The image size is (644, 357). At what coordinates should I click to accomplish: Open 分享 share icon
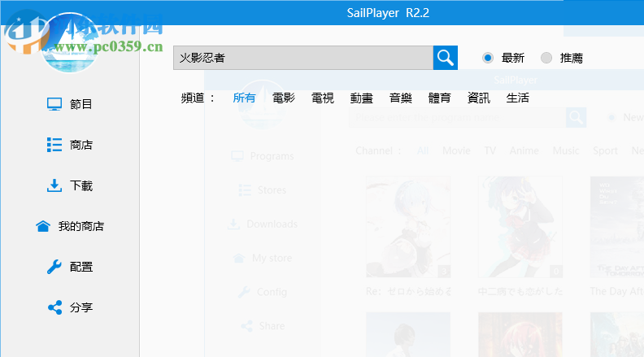point(54,307)
